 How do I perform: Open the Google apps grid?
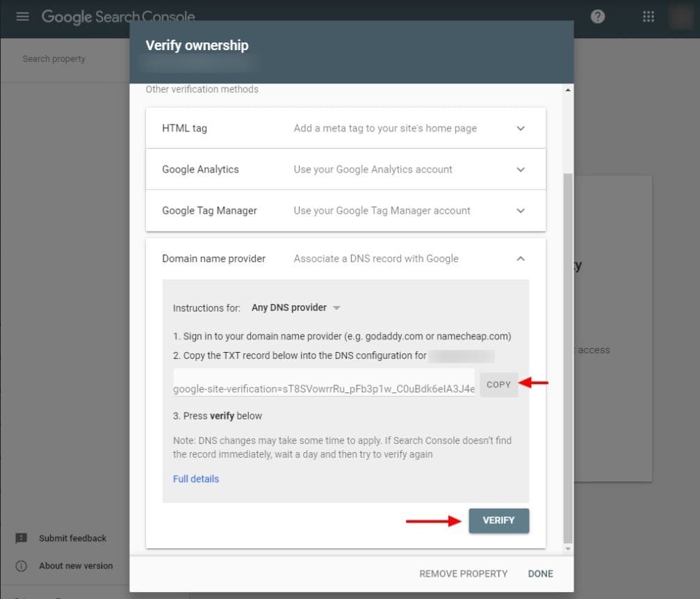coord(649,17)
